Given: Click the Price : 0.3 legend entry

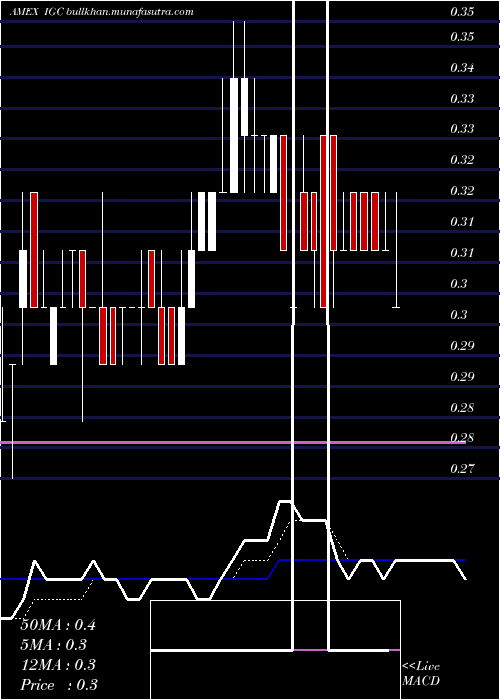Looking at the screenshot, I should pos(59,685).
